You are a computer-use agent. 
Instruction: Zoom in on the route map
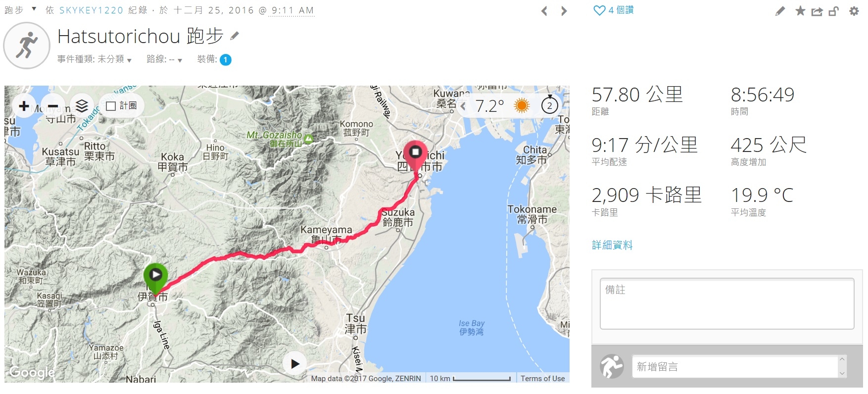coord(24,105)
